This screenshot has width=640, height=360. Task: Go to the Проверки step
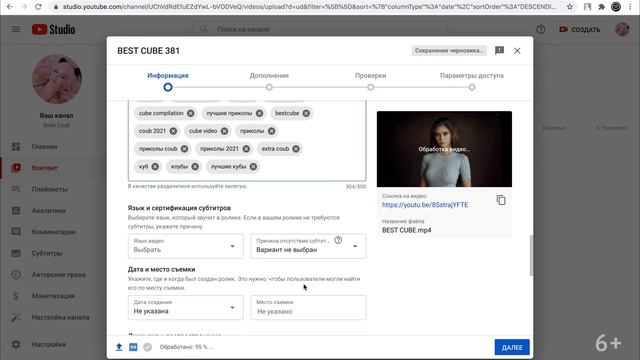(x=370, y=81)
